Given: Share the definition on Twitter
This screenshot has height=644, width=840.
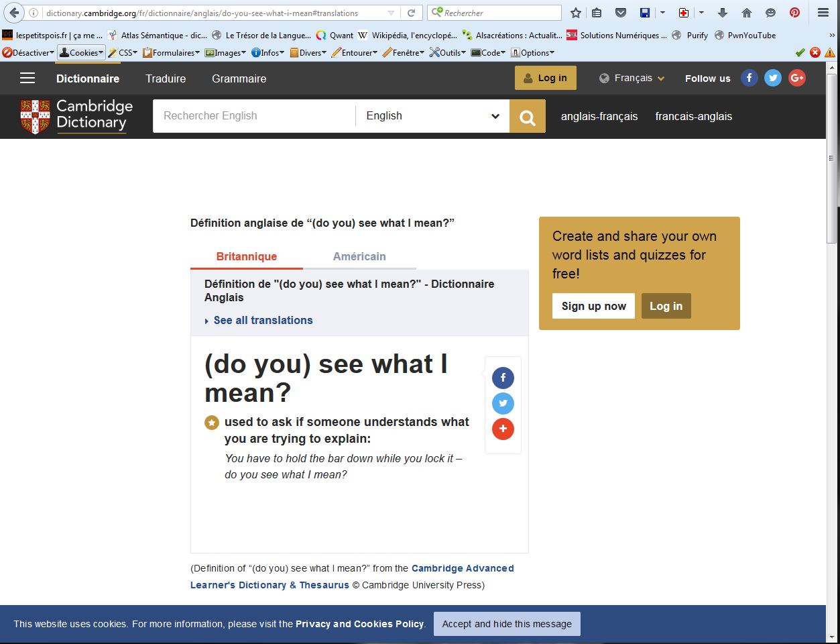Looking at the screenshot, I should coord(503,403).
